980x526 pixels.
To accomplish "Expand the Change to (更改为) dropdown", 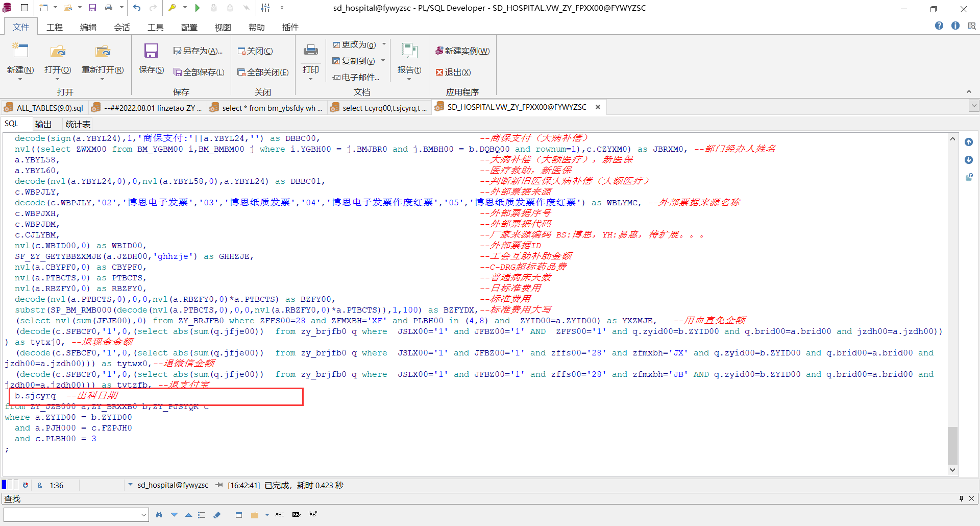I will pos(384,44).
